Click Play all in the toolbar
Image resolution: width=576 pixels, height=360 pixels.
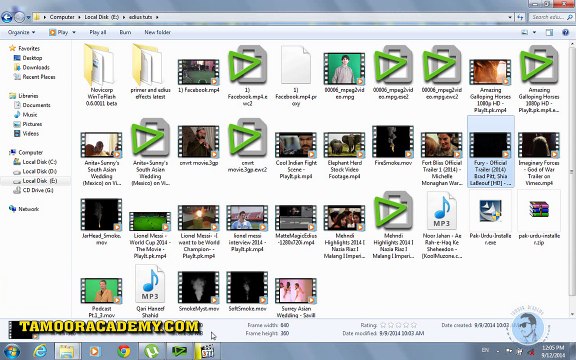coord(98,32)
